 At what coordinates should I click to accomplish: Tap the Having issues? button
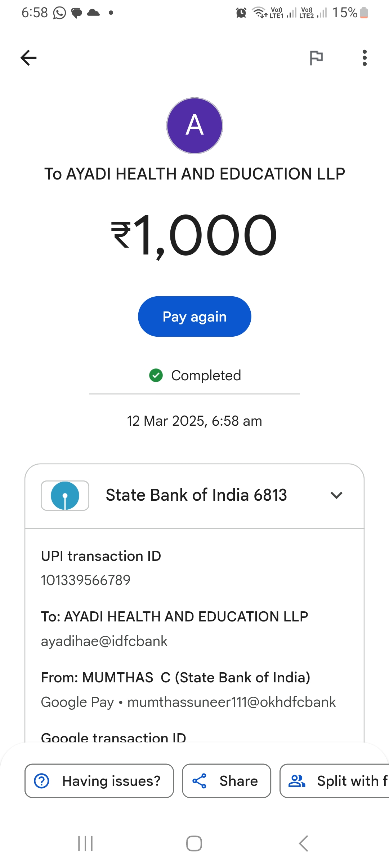click(x=99, y=781)
